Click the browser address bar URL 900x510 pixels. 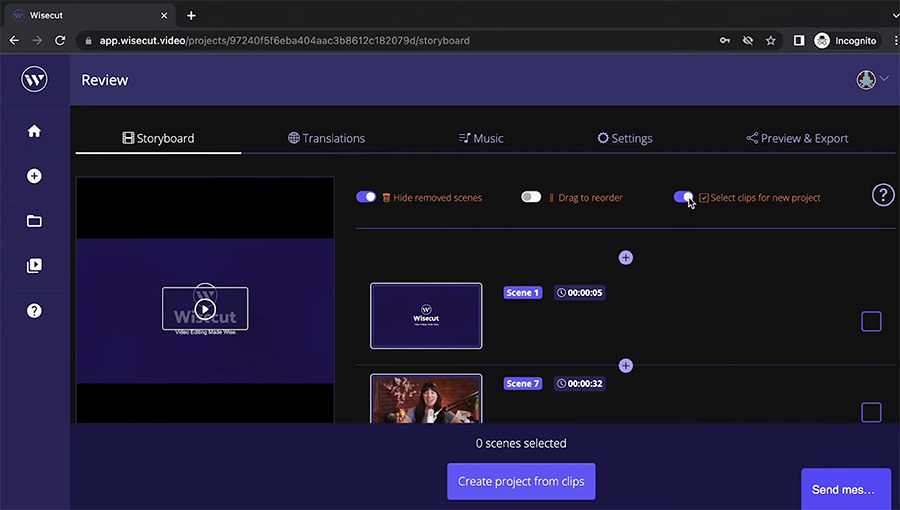[285, 41]
